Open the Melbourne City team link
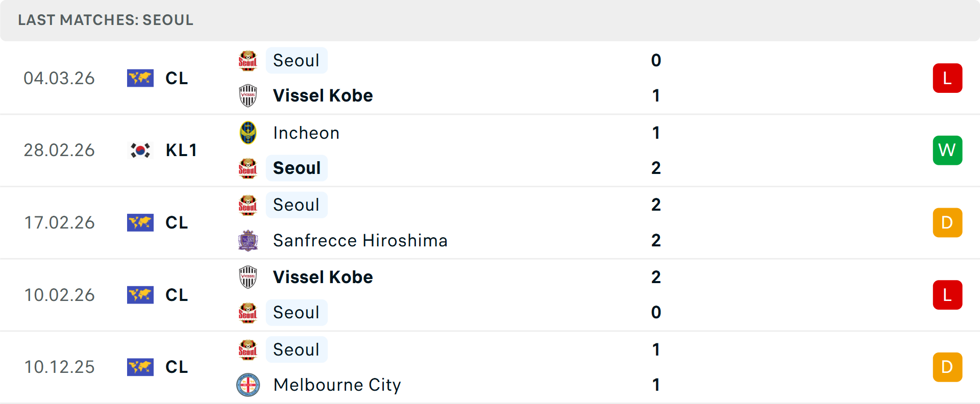The width and height of the screenshot is (980, 404). [x=337, y=385]
